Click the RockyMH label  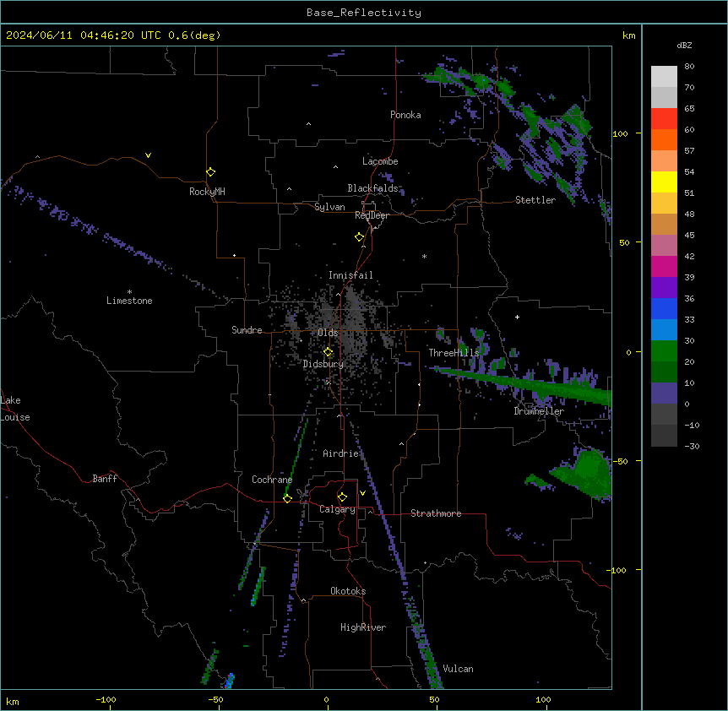(x=207, y=192)
